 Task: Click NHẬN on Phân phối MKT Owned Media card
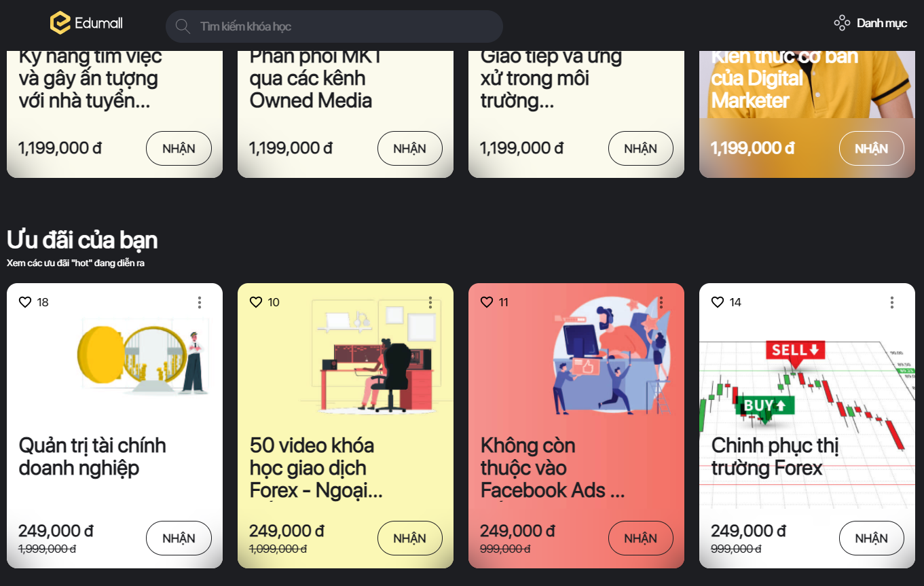[410, 149]
